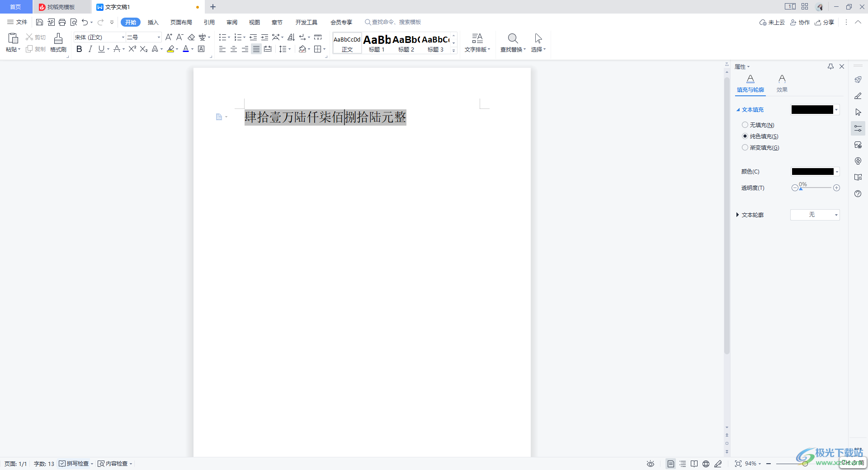Switch to outline view in status bar
Viewport: 868px width, 470px height.
(x=683, y=464)
